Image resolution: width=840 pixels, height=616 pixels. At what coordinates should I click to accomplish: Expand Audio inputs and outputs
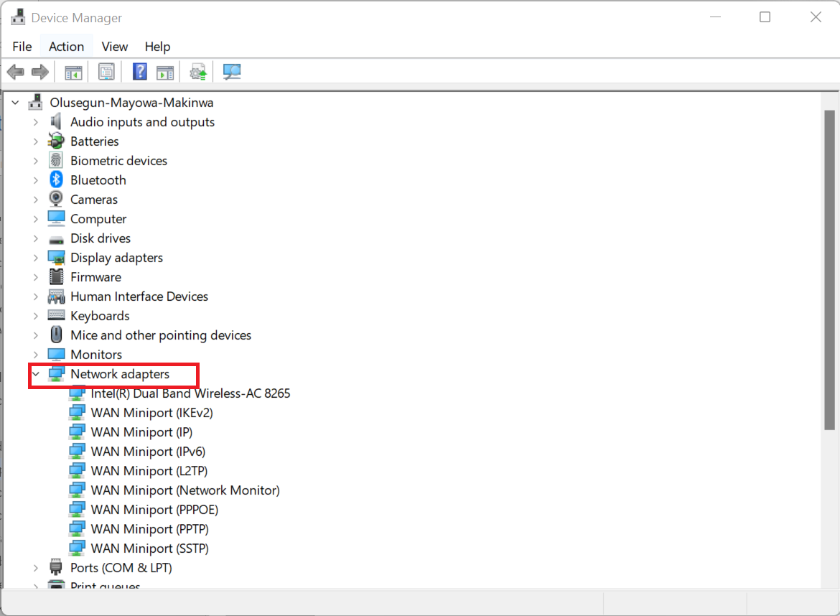click(x=35, y=122)
